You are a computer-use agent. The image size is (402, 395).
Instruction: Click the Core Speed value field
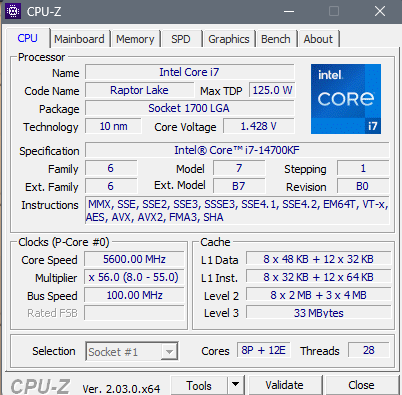pyautogui.click(x=134, y=259)
